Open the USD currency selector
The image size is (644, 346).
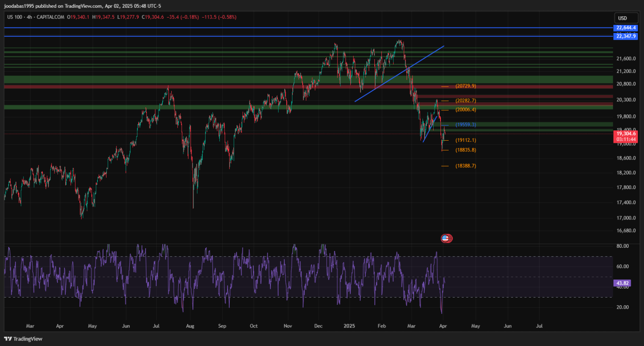coord(622,18)
